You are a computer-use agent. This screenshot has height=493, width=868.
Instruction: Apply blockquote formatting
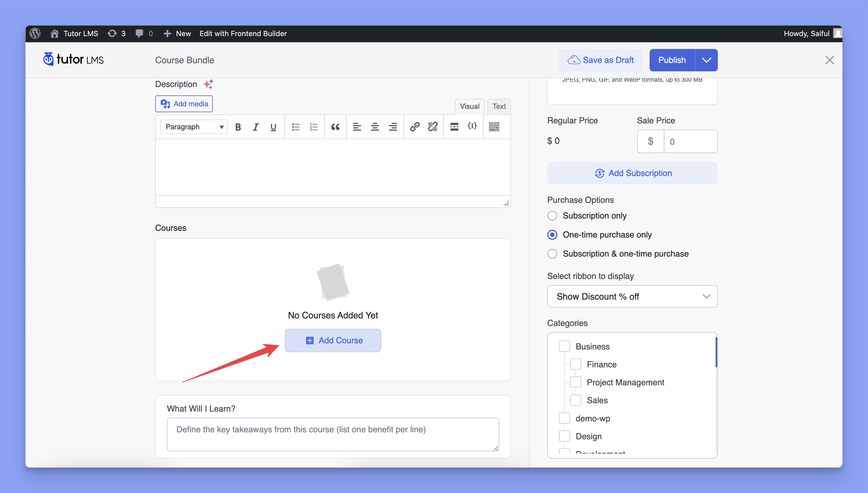tap(335, 127)
